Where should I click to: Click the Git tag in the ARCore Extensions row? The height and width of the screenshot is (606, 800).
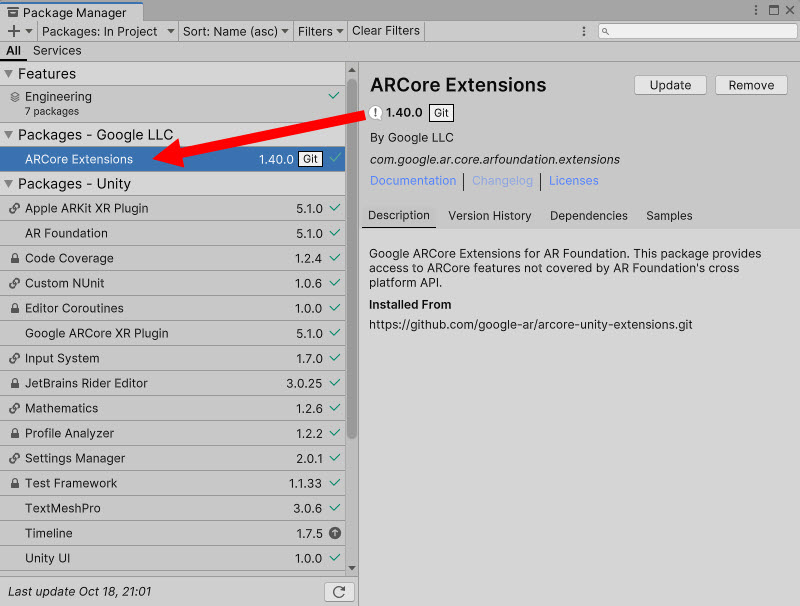[x=310, y=159]
